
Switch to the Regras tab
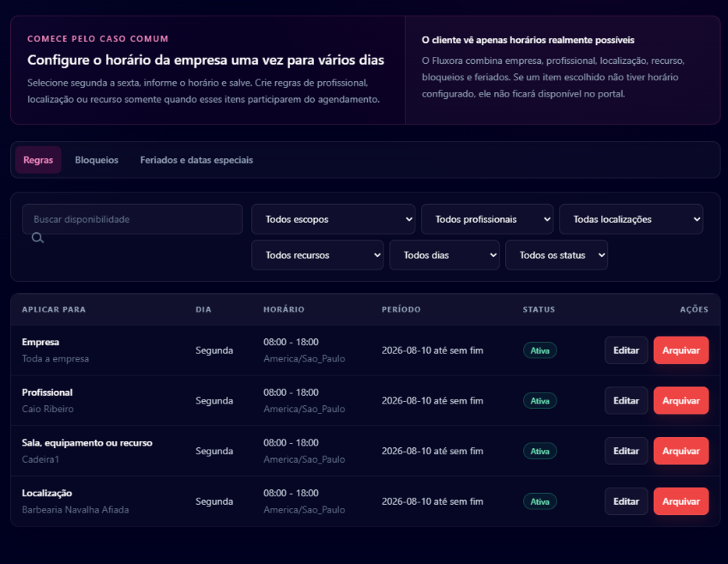coord(38,160)
